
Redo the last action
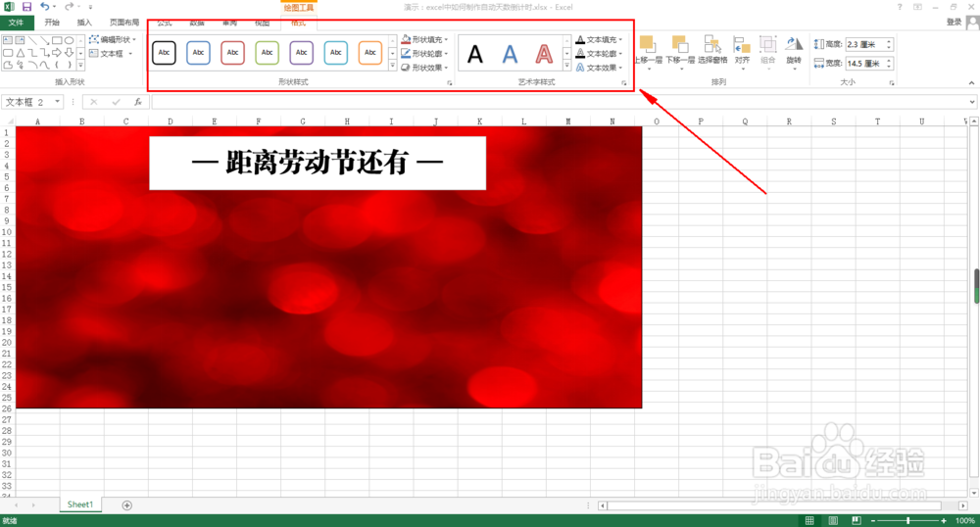click(x=69, y=7)
